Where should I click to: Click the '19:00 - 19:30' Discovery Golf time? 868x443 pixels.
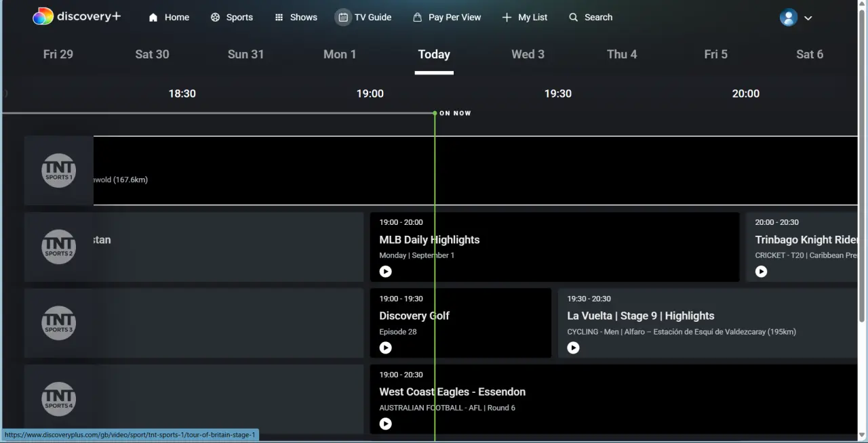[401, 299]
